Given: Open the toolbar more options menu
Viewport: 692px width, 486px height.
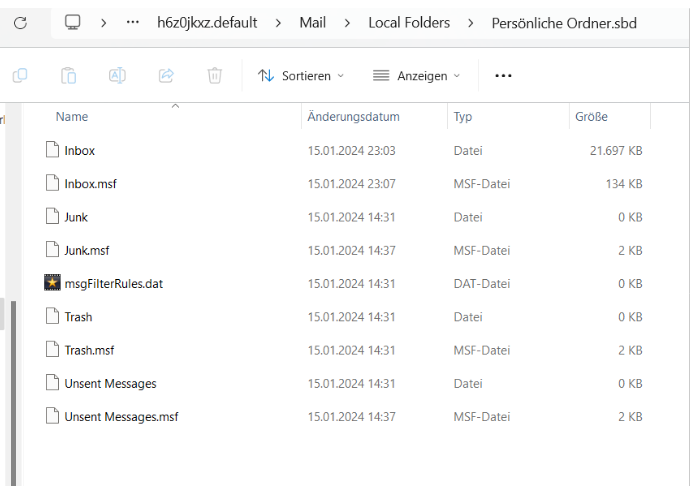Looking at the screenshot, I should (503, 76).
